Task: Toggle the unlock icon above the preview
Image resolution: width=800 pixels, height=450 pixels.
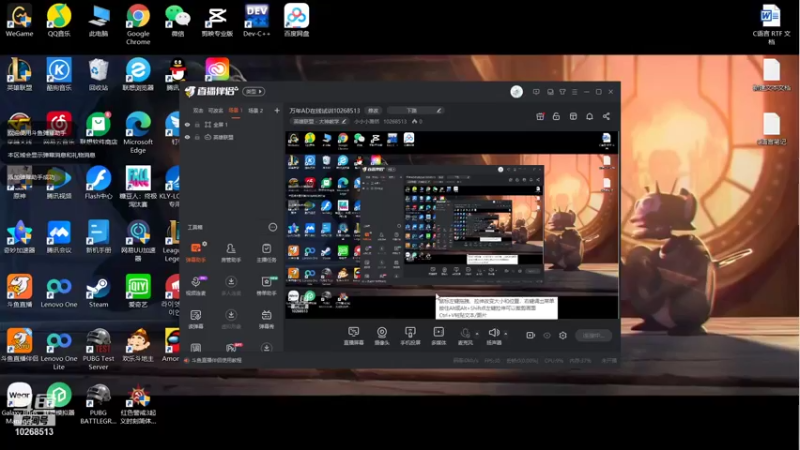Action: [556, 116]
